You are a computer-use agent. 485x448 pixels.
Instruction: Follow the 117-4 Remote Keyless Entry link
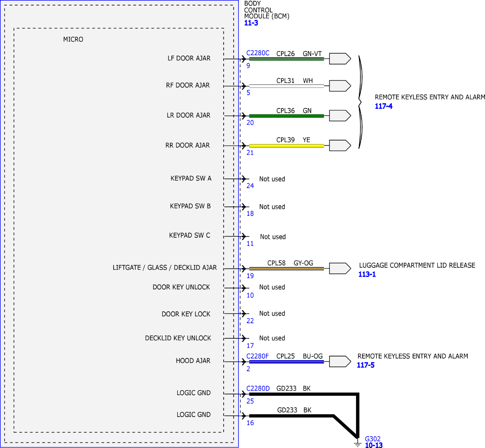tap(383, 106)
